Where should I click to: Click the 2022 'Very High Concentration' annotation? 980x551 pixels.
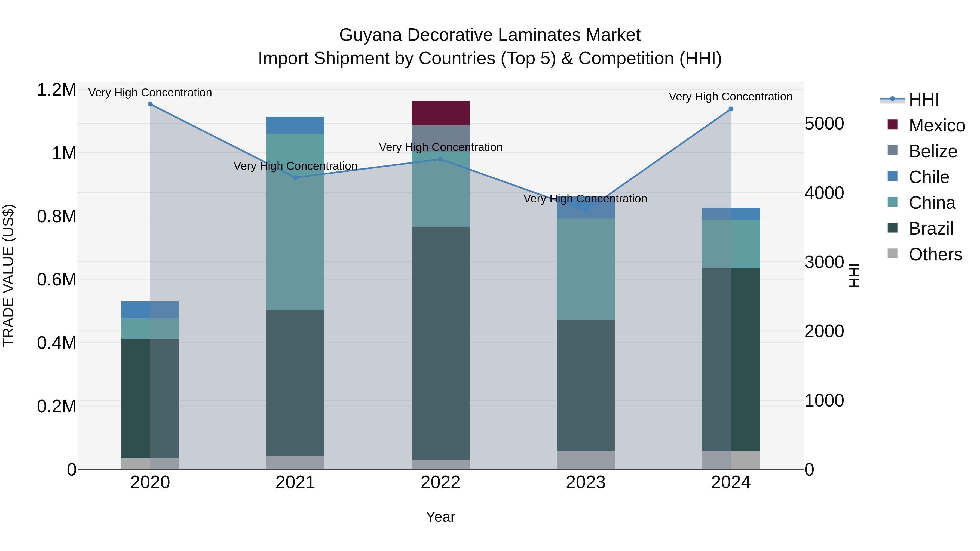440,147
